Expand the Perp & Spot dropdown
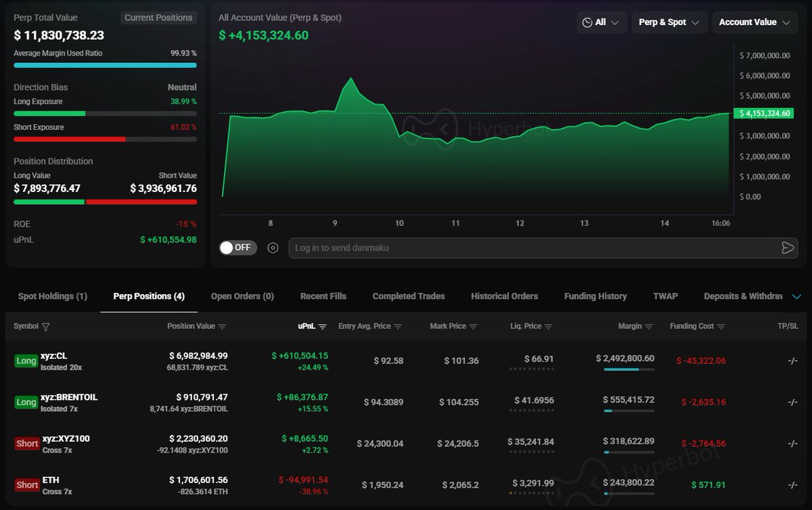 (x=669, y=22)
